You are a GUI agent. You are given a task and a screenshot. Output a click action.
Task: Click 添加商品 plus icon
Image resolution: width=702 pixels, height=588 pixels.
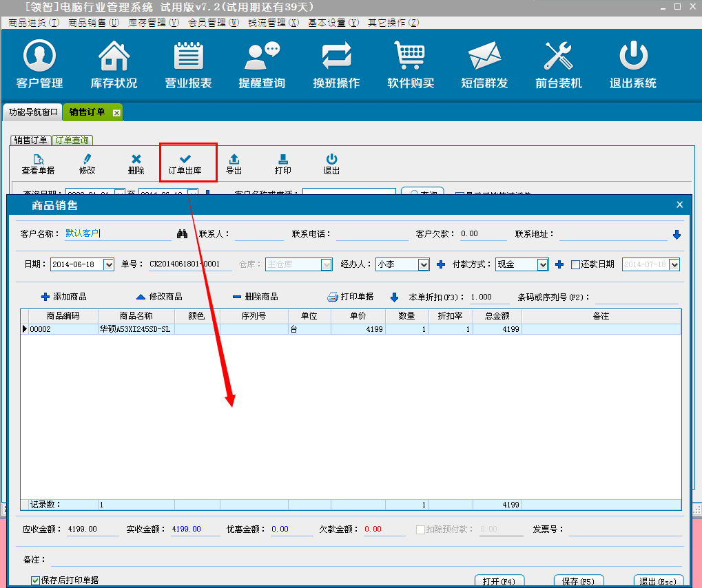(x=45, y=297)
